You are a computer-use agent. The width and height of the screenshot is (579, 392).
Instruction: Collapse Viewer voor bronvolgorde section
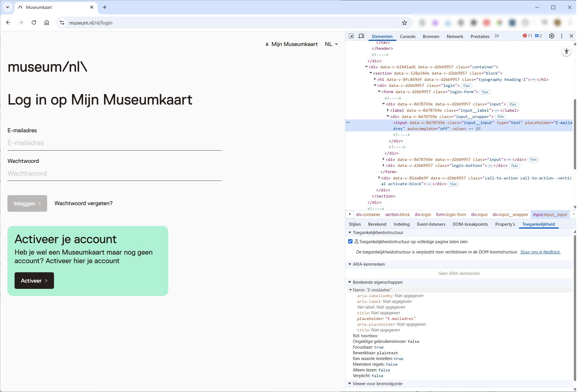tap(350, 384)
